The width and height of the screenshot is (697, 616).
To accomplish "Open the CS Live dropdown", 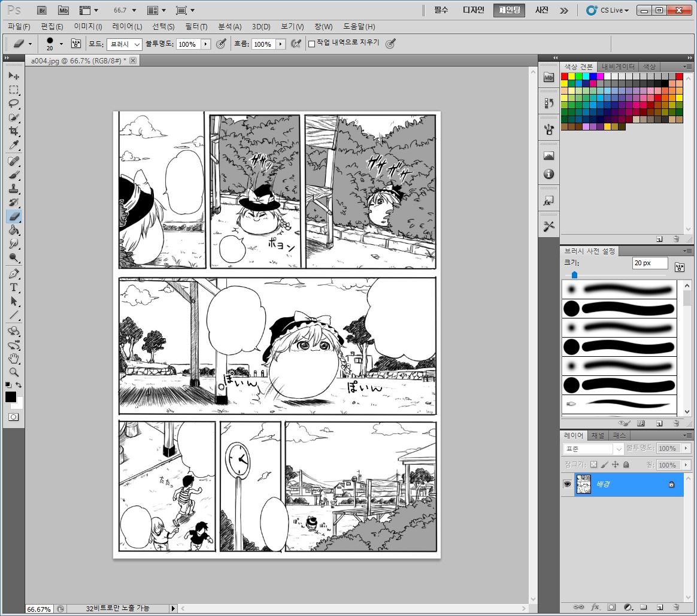I will 608,10.
